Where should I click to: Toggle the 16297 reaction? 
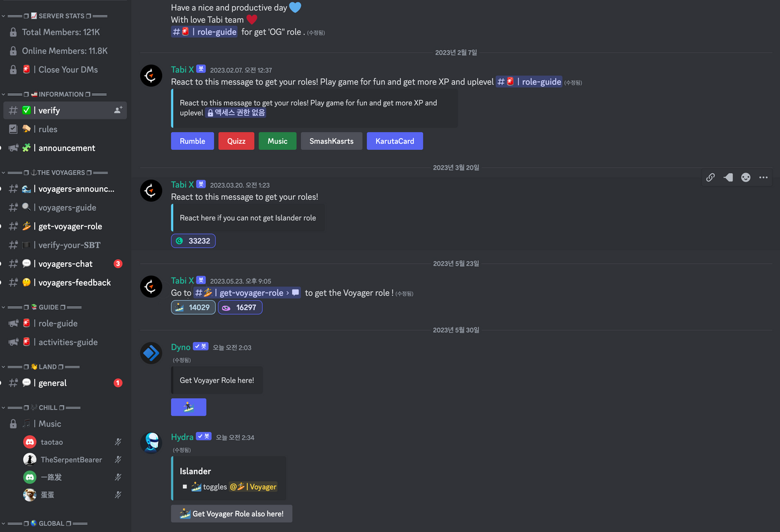coord(240,307)
